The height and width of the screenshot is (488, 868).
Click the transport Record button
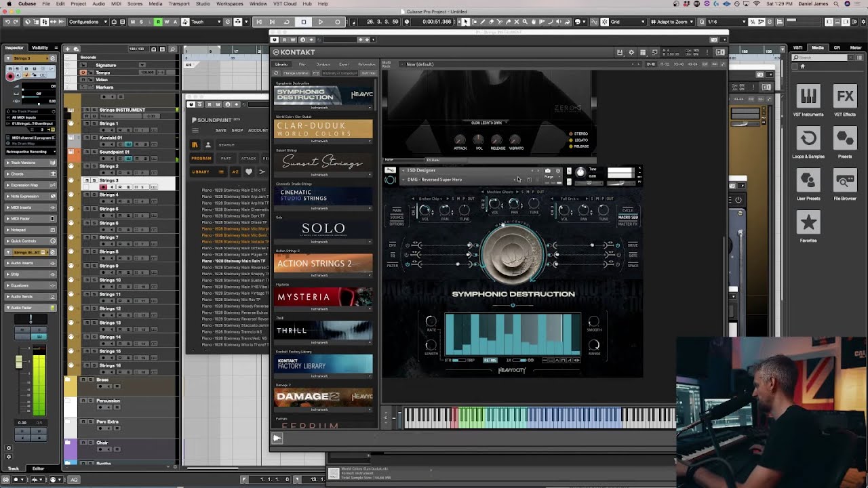338,22
